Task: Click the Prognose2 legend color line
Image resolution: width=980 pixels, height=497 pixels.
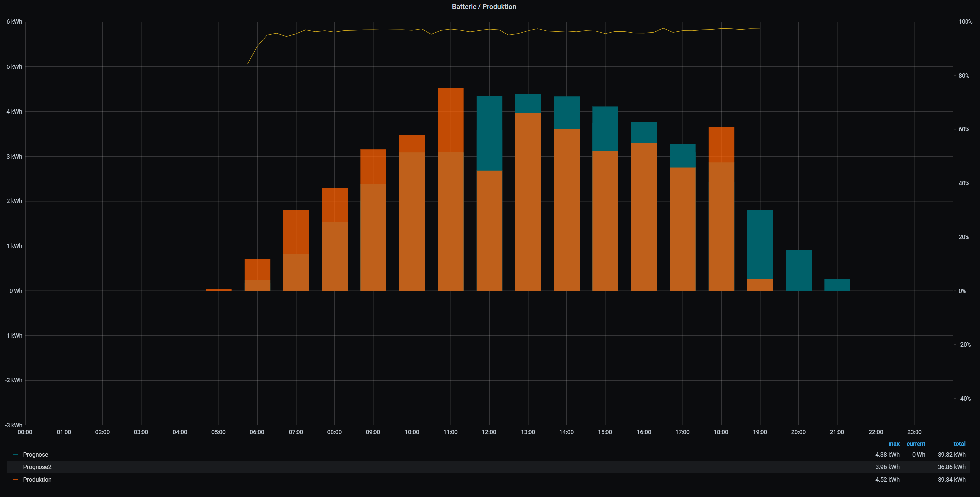Action: click(15, 467)
